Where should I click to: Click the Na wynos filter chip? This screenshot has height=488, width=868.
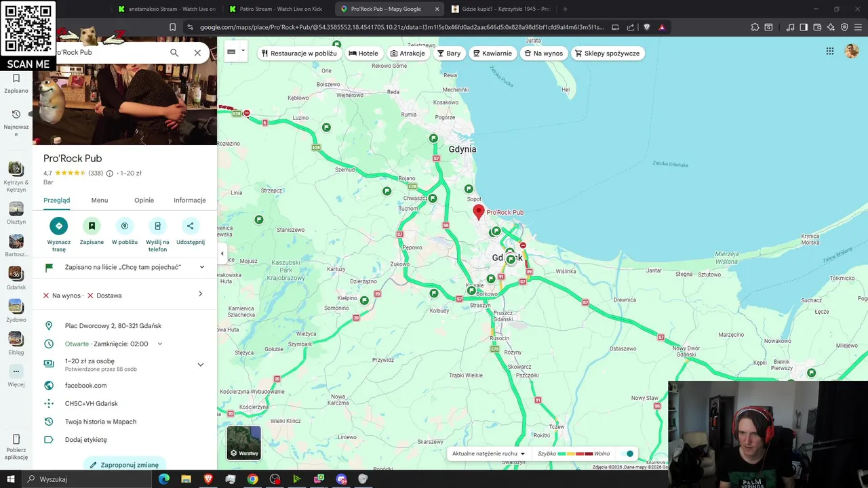(x=543, y=54)
